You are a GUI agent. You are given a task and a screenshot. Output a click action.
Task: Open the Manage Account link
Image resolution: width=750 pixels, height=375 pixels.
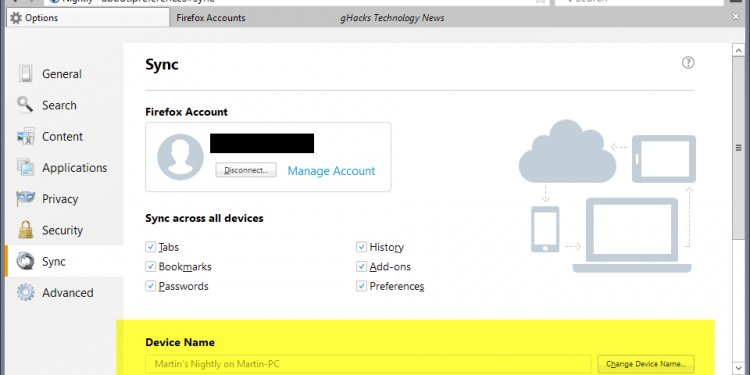tap(331, 171)
